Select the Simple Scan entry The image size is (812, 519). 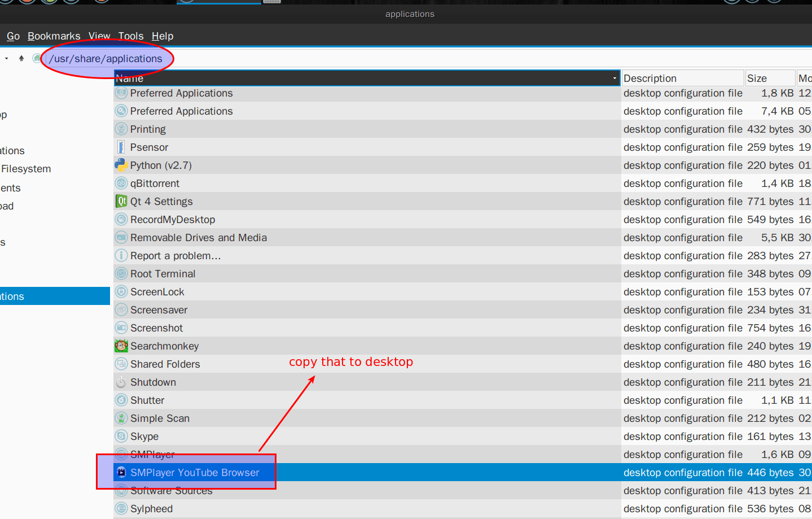(x=160, y=418)
